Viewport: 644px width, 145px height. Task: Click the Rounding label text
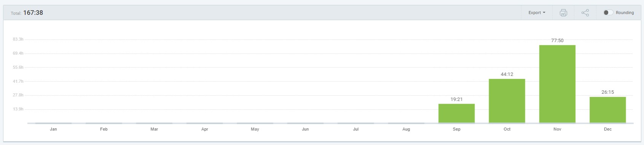tap(625, 13)
